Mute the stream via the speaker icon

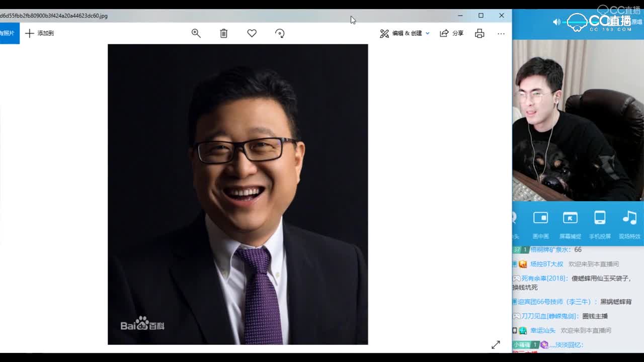coord(556,22)
